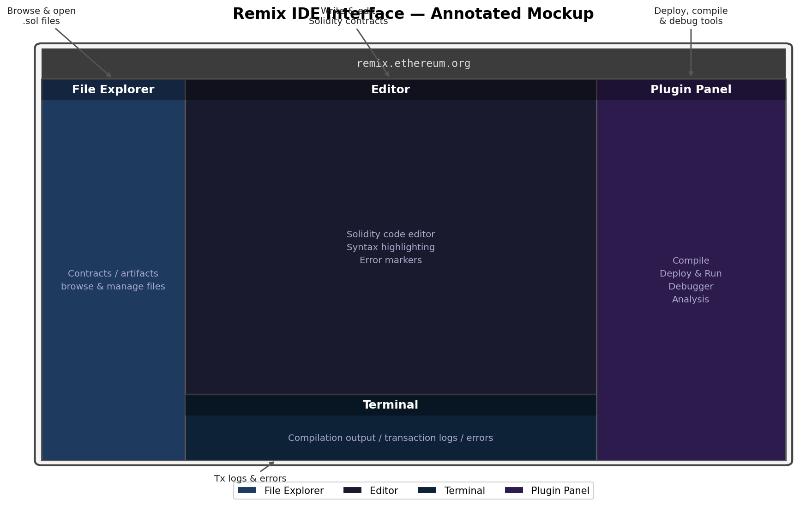812x506 pixels.
Task: Select Deploy & Run in Plugin Panel
Action: coord(690,273)
